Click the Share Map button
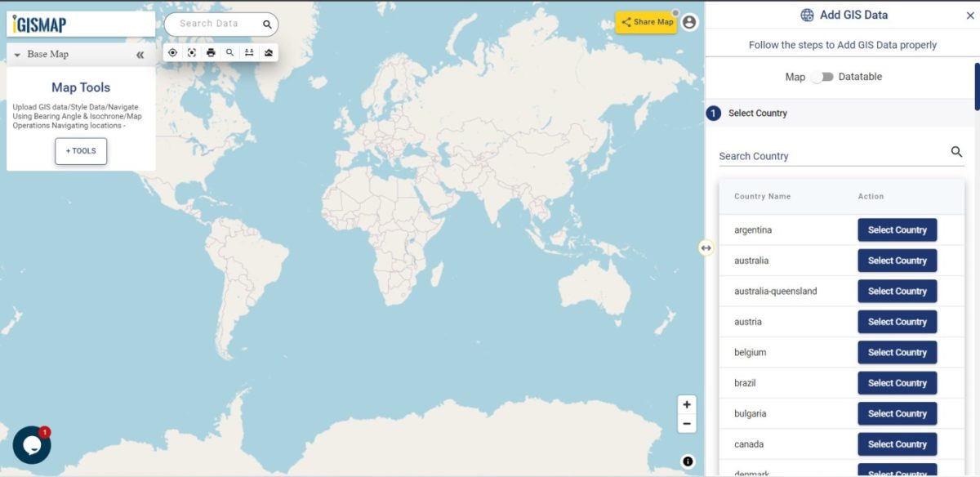This screenshot has width=980, height=477. click(x=646, y=23)
